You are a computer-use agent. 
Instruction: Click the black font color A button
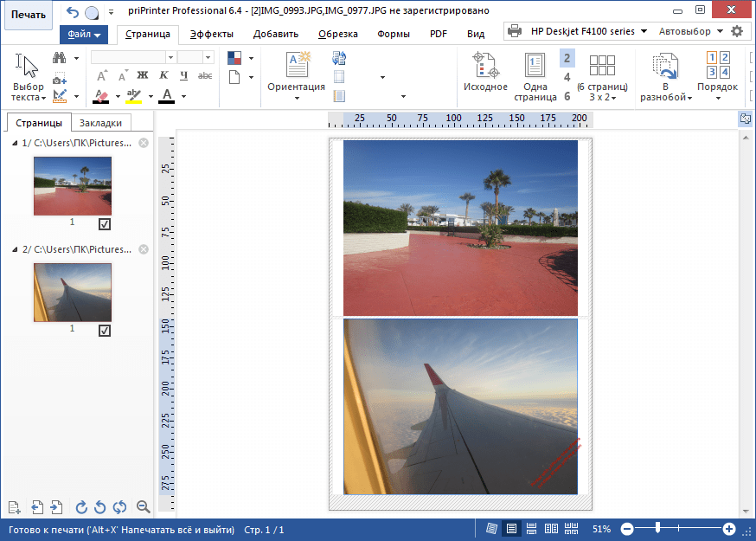point(167,96)
